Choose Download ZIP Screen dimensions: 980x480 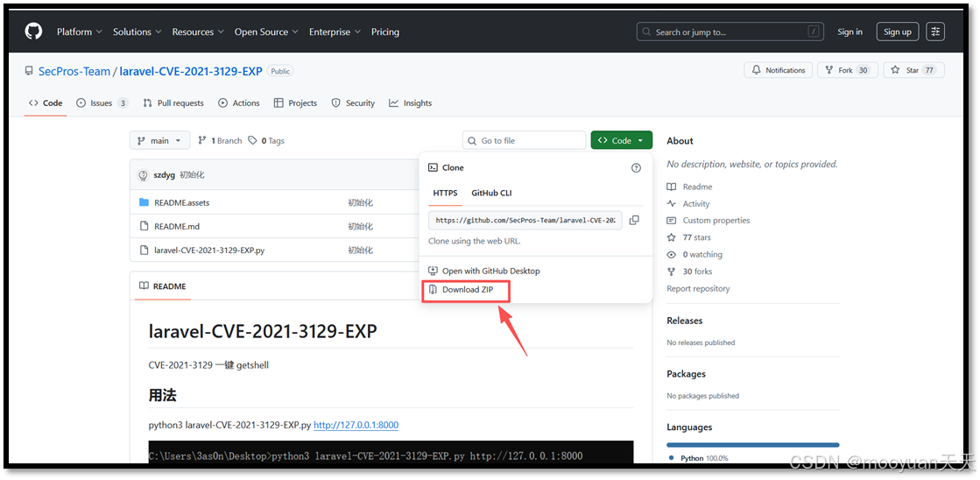467,289
